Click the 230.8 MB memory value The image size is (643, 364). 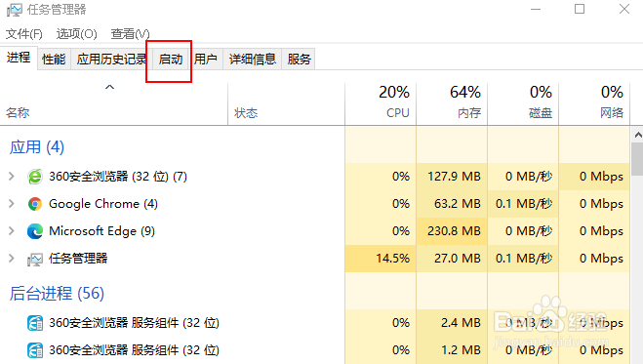click(454, 230)
